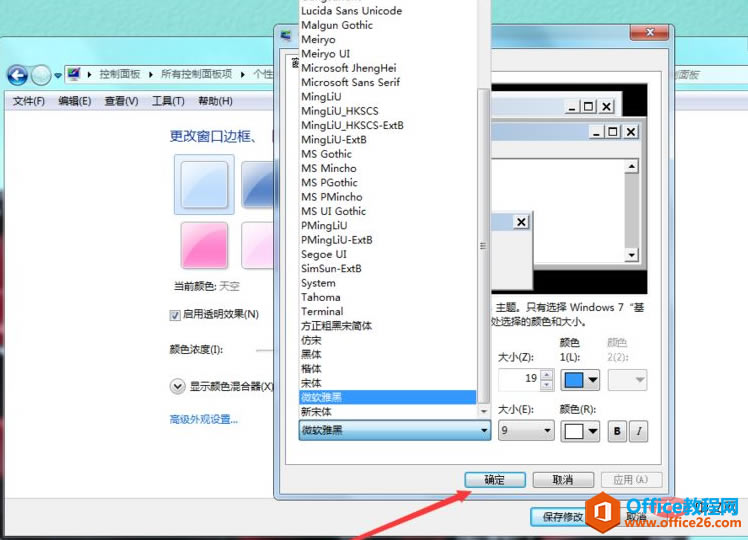Close the appearance settings dialog
The width and height of the screenshot is (748, 540).
(x=650, y=32)
